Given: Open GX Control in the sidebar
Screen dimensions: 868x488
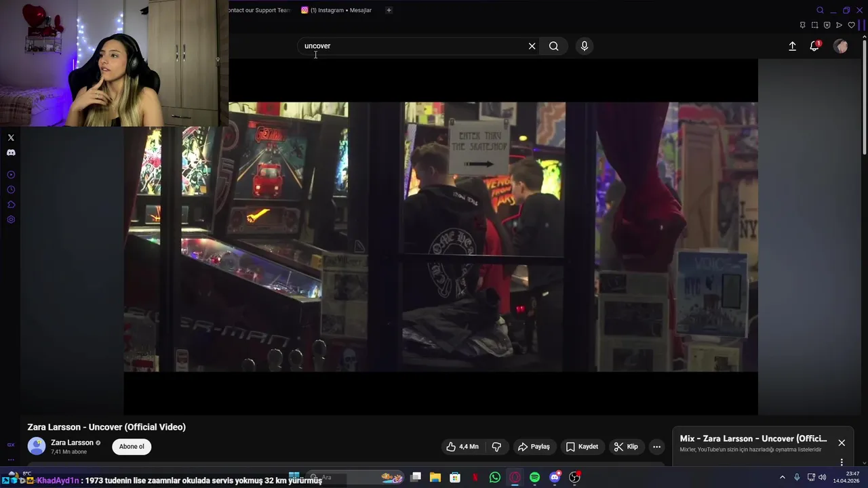Looking at the screenshot, I should click(11, 445).
